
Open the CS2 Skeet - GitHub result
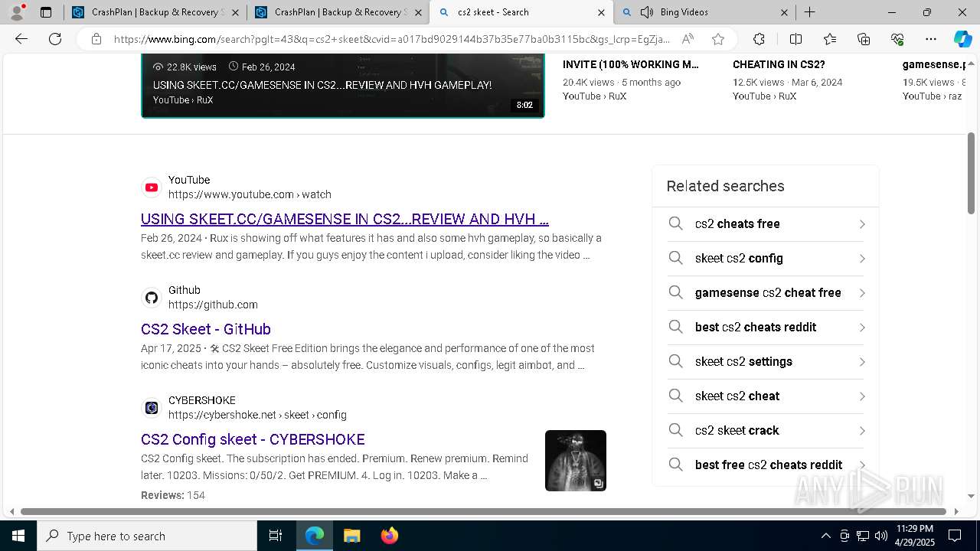(x=206, y=329)
